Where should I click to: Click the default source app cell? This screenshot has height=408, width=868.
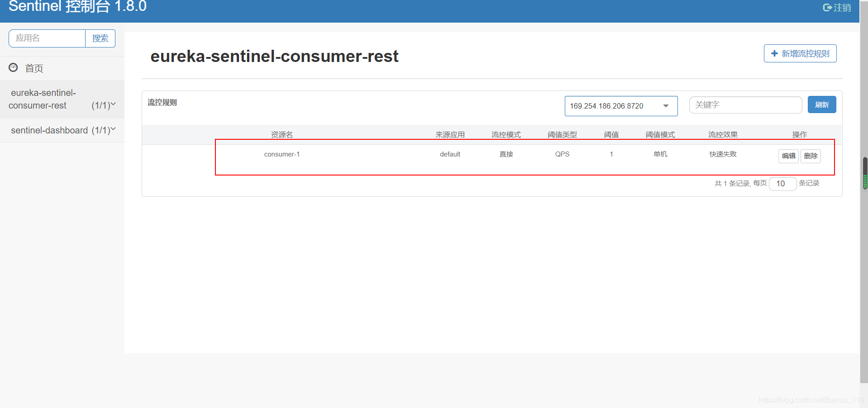450,154
